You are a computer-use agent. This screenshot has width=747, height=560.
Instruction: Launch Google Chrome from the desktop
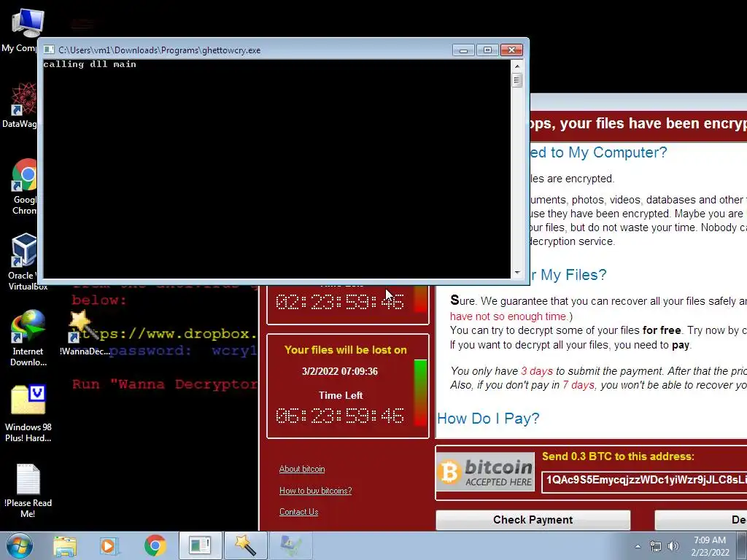[25, 187]
